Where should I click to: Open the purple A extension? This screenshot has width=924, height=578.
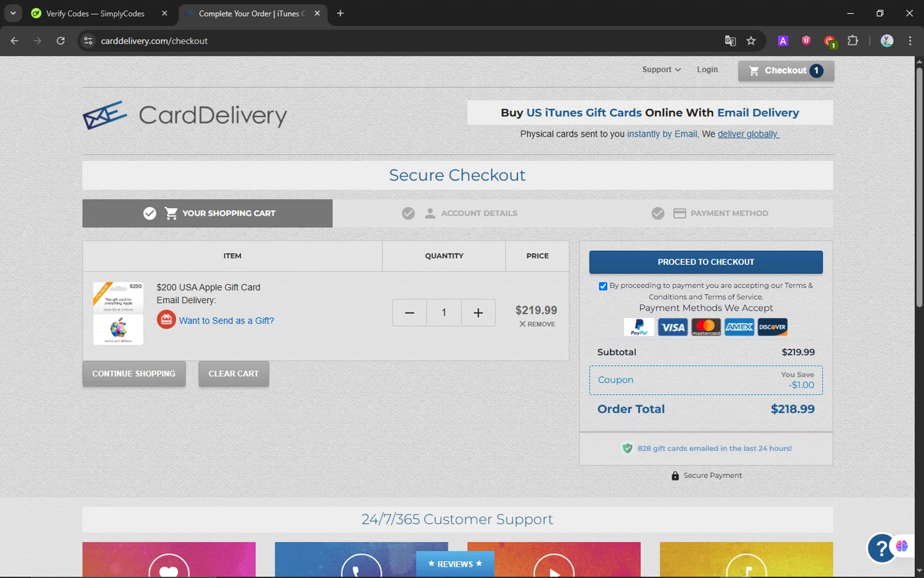click(x=783, y=41)
